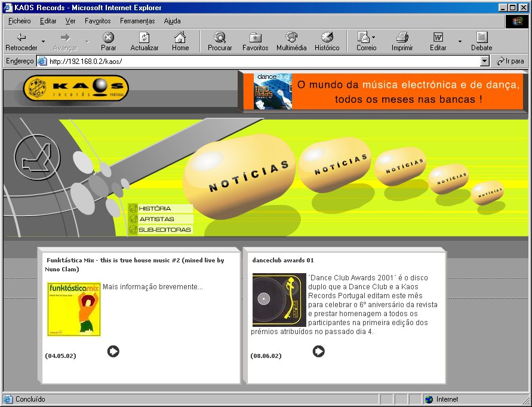532x407 pixels.
Task: Open the Correio dropdown arrow
Action: pos(373,37)
